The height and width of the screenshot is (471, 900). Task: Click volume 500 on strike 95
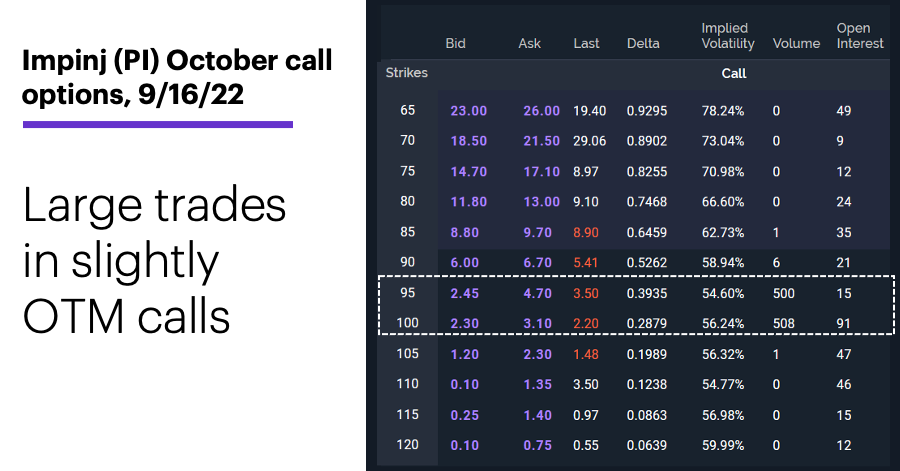click(x=783, y=293)
